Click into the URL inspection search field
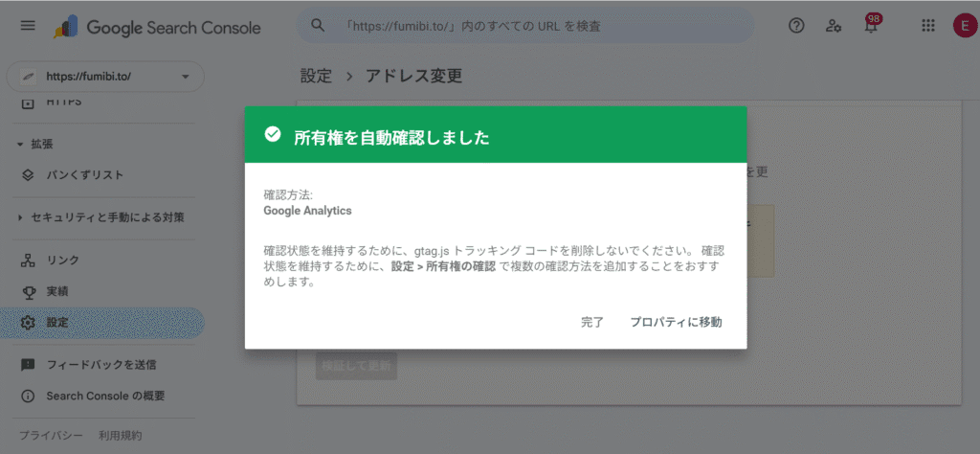The image size is (980, 454). 525,26
